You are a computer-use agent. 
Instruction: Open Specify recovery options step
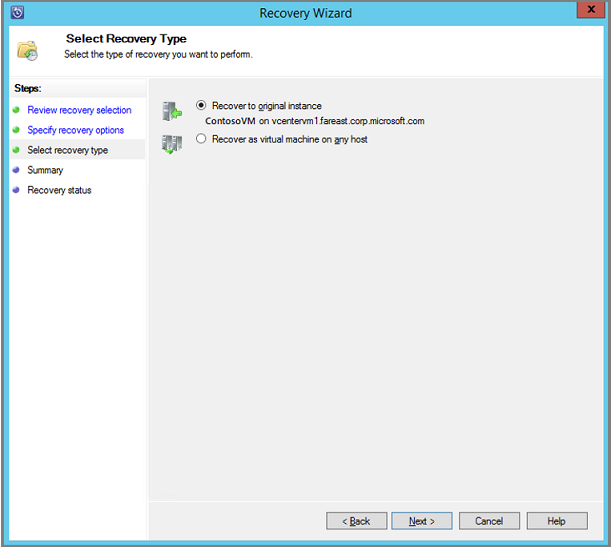[76, 130]
